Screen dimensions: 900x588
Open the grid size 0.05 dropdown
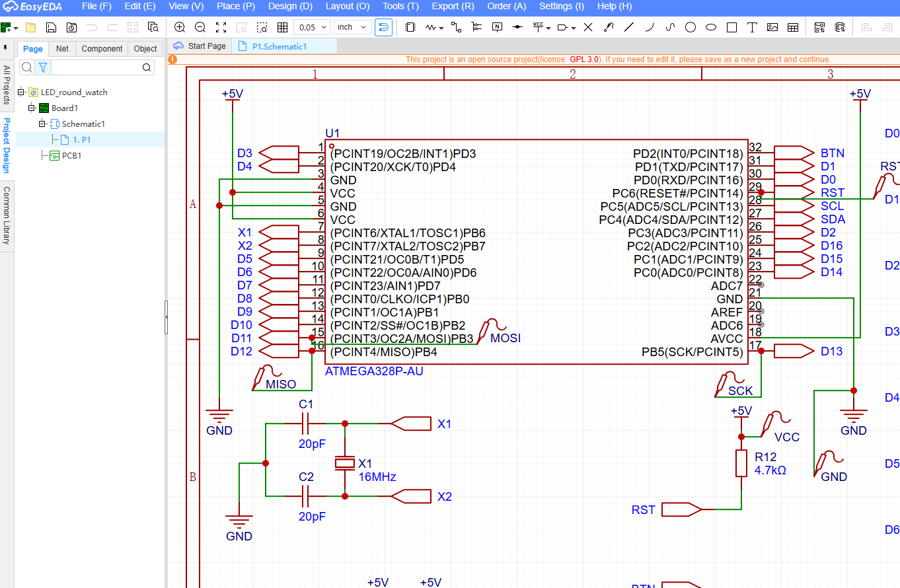(x=313, y=27)
